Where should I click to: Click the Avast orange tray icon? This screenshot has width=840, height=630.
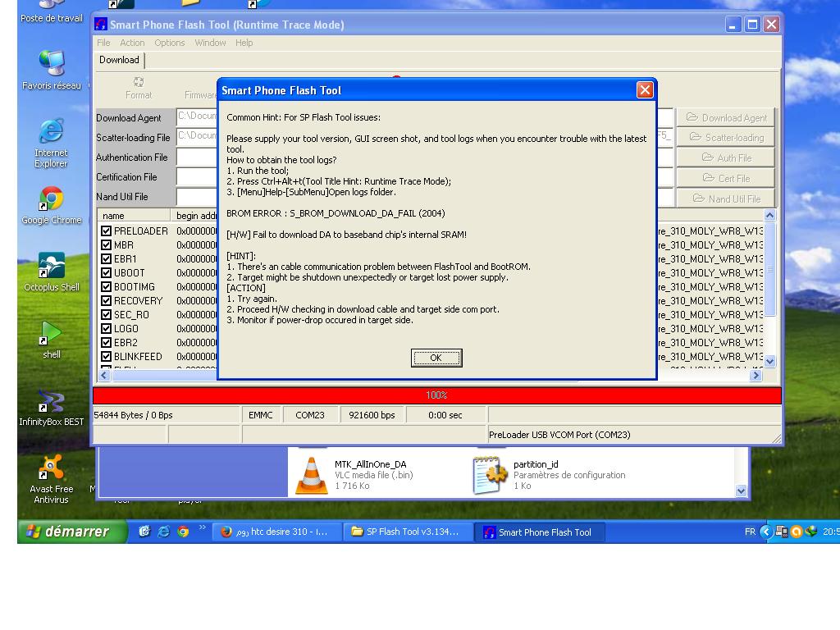(x=797, y=532)
